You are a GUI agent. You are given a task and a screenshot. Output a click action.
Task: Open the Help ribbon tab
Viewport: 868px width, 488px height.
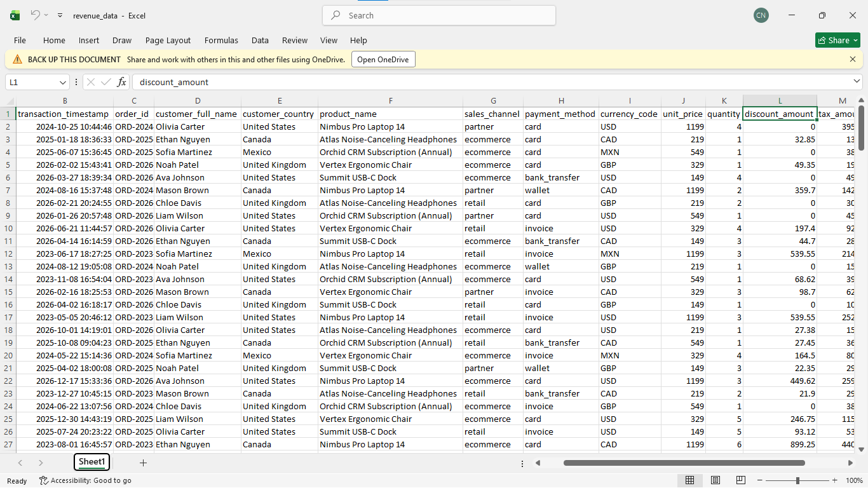[x=358, y=40]
